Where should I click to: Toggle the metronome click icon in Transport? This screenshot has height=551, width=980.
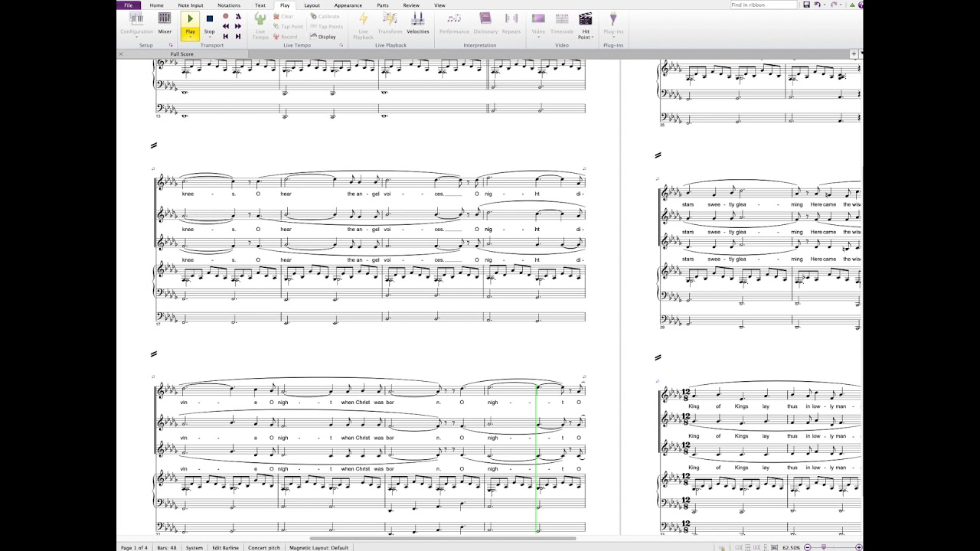pyautogui.click(x=238, y=16)
